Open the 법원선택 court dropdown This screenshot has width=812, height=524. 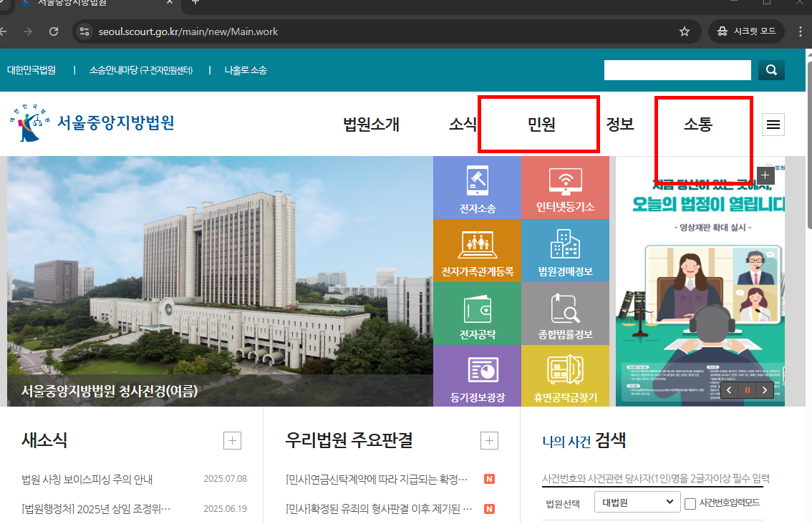637,502
